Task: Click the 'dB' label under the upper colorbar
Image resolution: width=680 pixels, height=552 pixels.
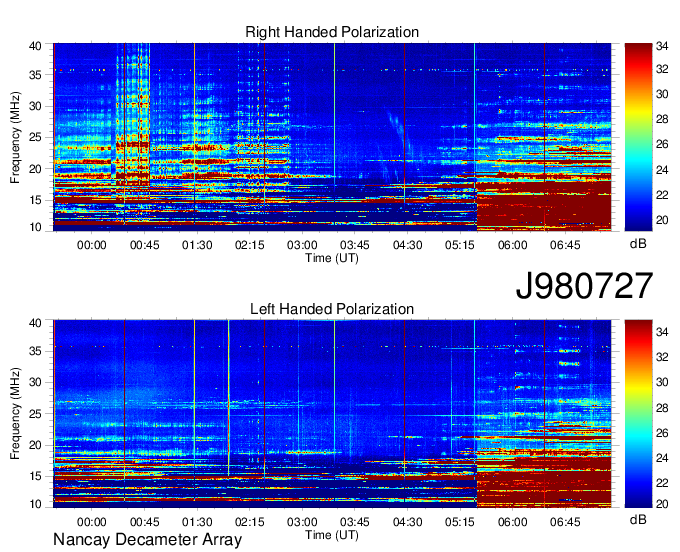Action: pos(638,244)
